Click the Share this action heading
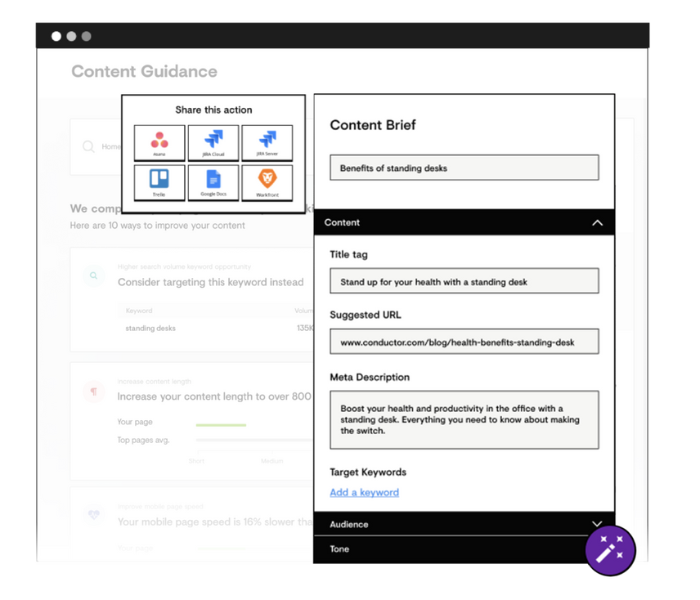 tap(213, 110)
